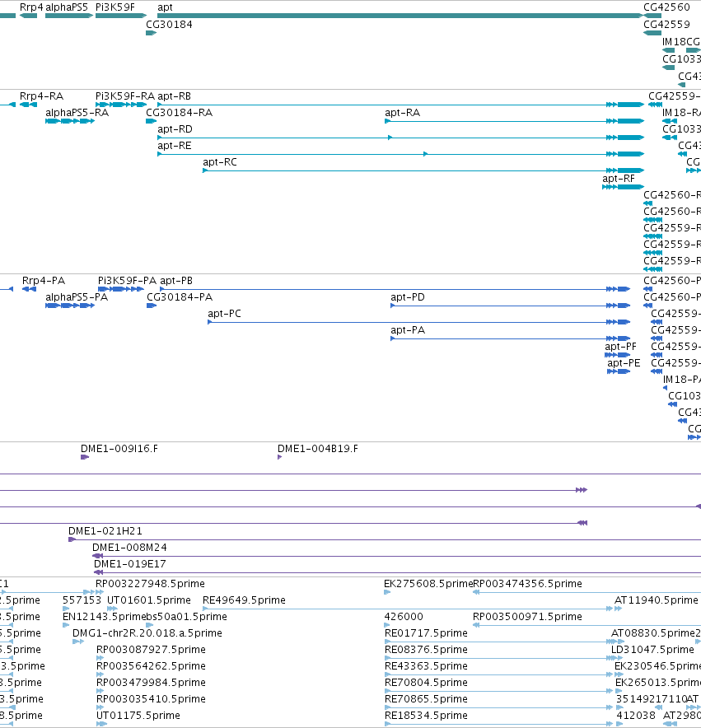Click the DME1-008M24 clone label
Image resolution: width=701 pixels, height=728 pixels.
point(129,548)
